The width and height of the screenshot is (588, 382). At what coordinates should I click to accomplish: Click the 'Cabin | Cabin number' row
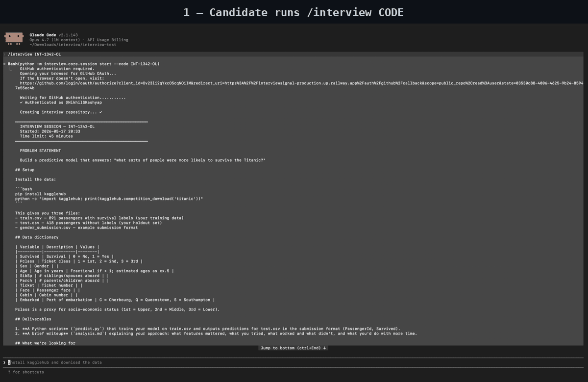point(47,295)
